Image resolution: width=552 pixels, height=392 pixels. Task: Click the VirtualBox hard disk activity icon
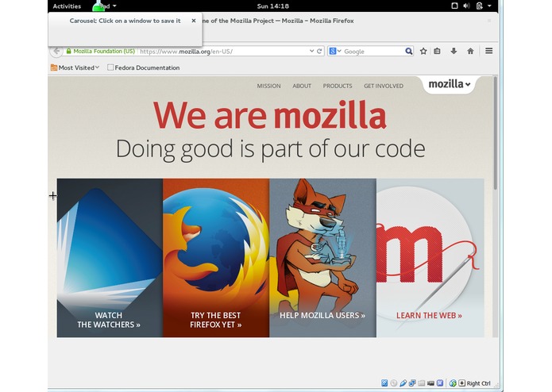pos(384,383)
